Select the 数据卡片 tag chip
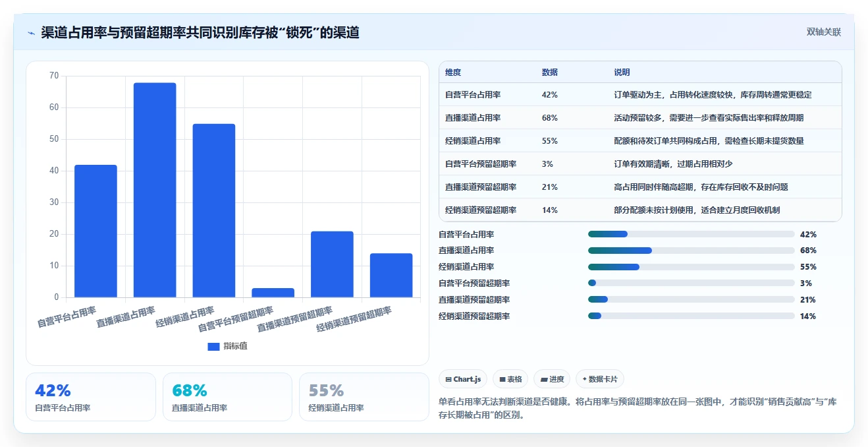The width and height of the screenshot is (868, 447). [x=600, y=379]
